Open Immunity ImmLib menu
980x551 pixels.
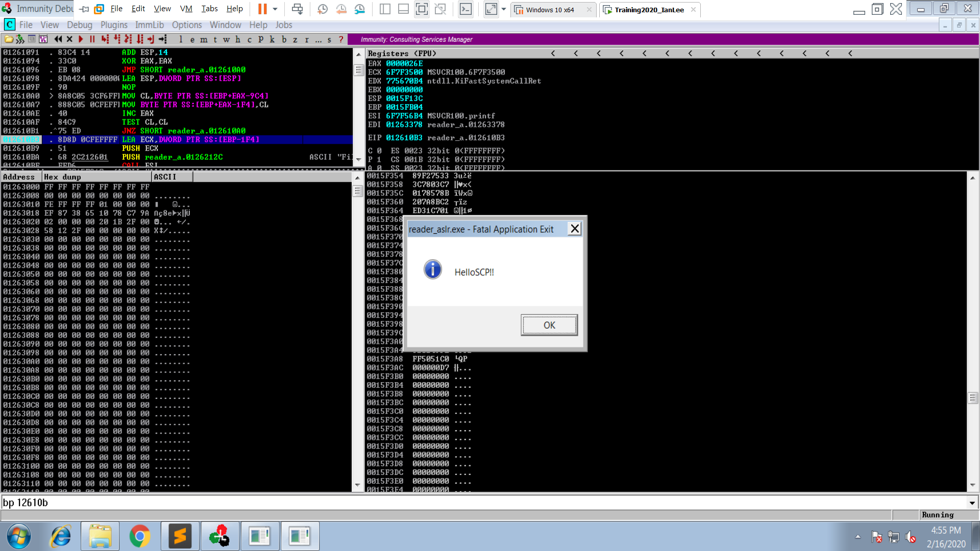pos(150,25)
